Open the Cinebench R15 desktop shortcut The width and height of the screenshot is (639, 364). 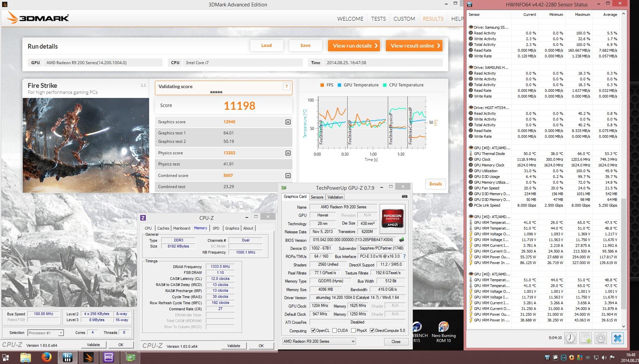pos(417,332)
